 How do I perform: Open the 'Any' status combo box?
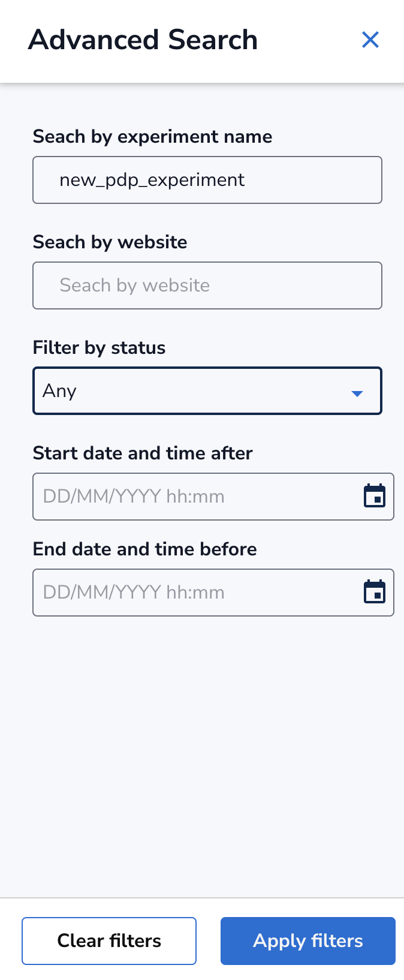[x=207, y=391]
